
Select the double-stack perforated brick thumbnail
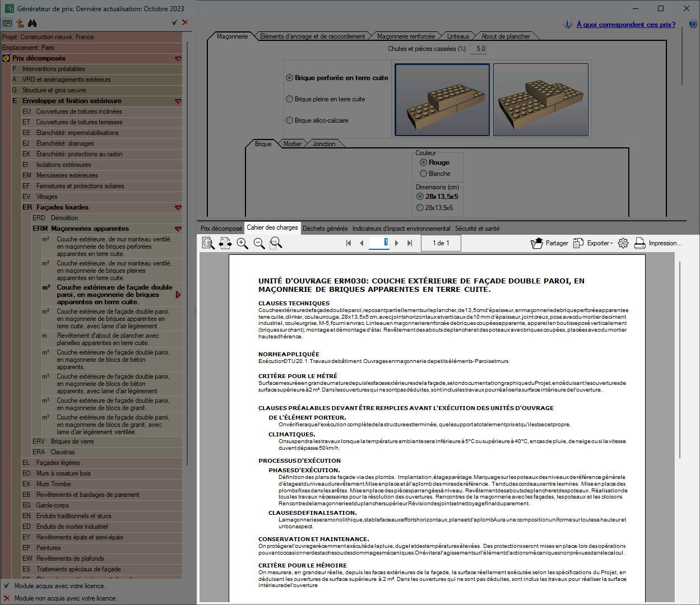[x=541, y=100]
